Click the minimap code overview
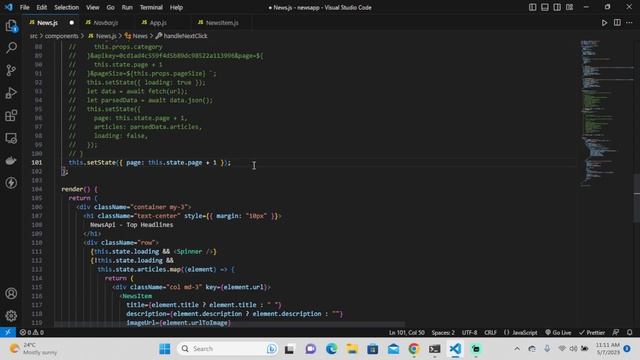This screenshot has height=360, width=640. [x=606, y=113]
